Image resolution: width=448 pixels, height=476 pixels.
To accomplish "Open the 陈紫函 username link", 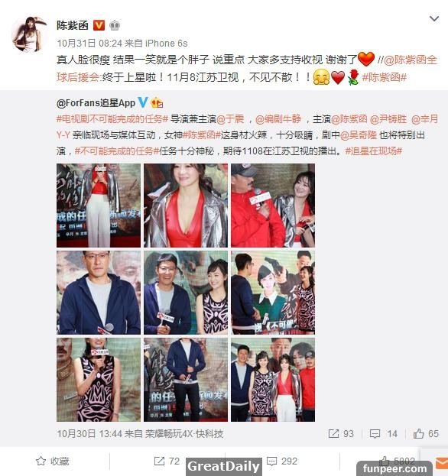I will [x=73, y=25].
